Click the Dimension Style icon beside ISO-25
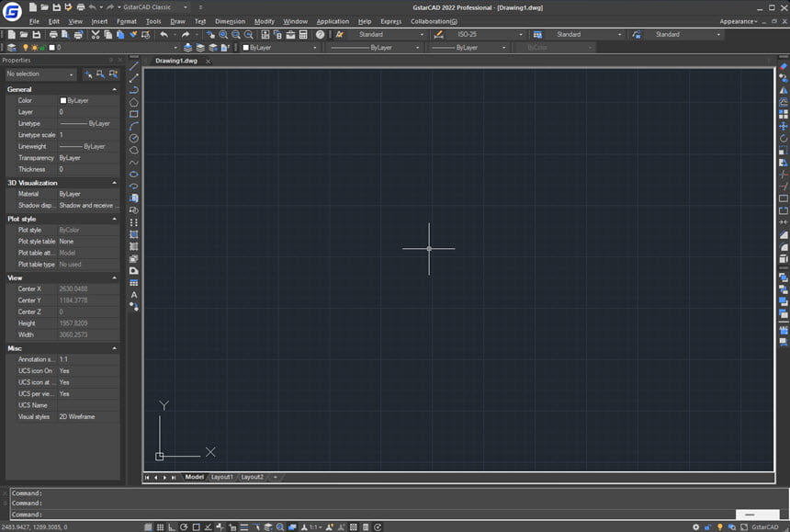 (438, 34)
